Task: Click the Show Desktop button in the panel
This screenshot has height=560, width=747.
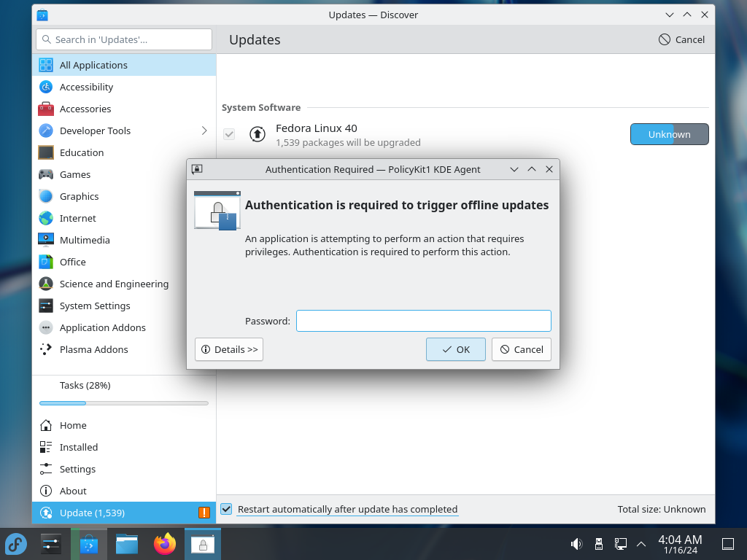Action: point(728,544)
